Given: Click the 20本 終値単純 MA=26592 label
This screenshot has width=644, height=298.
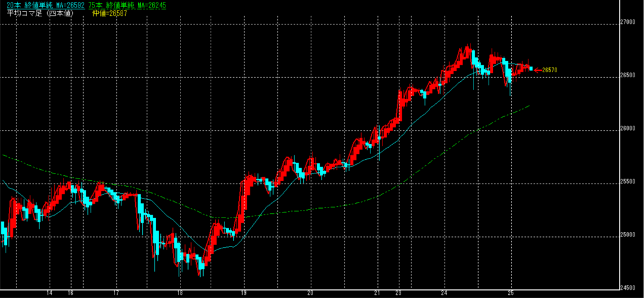Looking at the screenshot, I should click(x=43, y=5).
